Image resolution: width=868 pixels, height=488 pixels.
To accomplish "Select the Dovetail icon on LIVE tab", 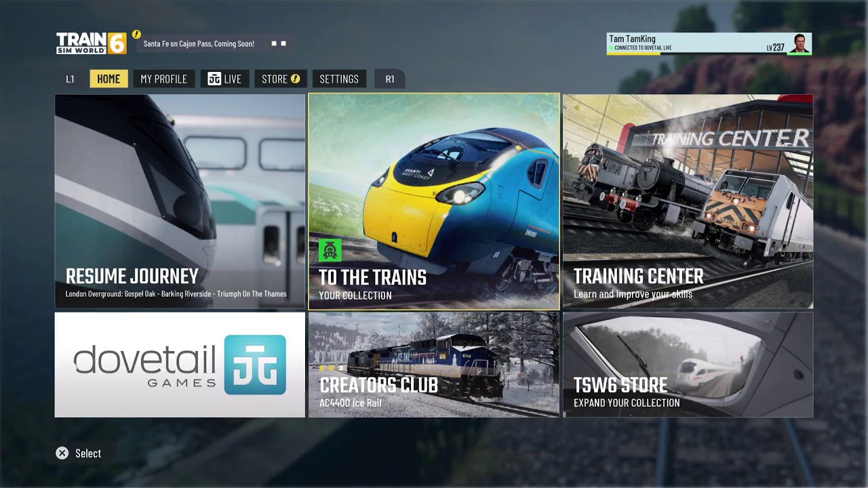I will [214, 79].
